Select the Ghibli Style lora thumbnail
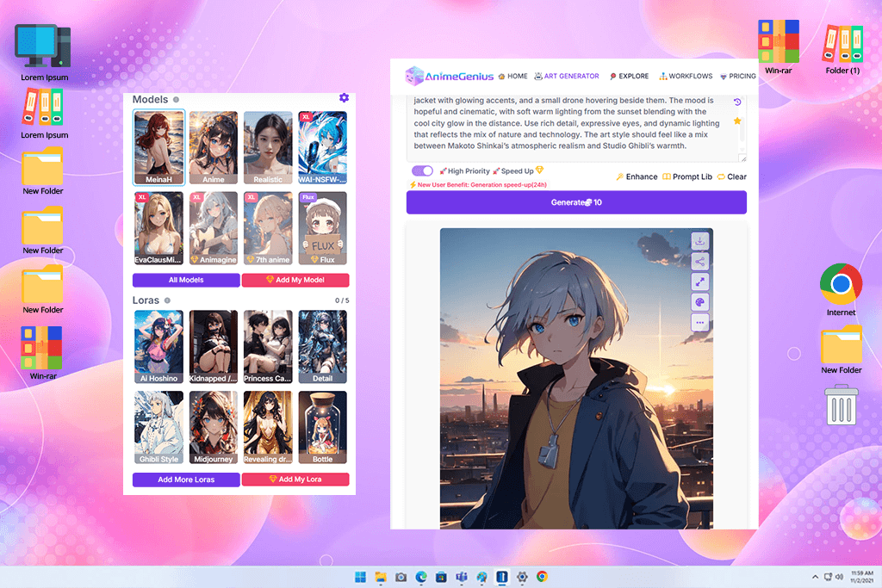 coord(158,427)
